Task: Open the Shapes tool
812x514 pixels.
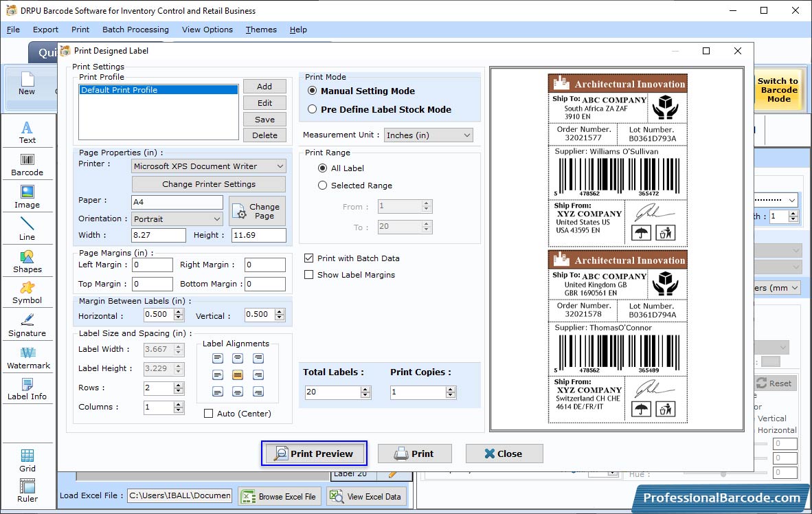Action: coord(27,261)
